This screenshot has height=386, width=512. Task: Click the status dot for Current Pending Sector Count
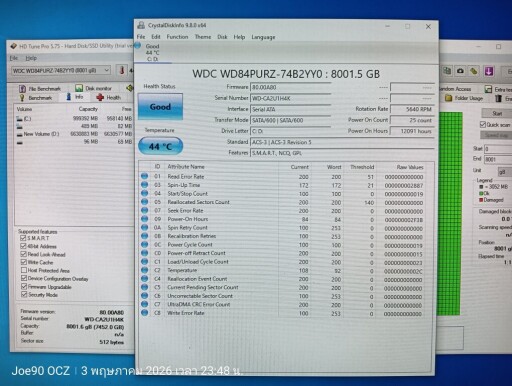coord(144,287)
